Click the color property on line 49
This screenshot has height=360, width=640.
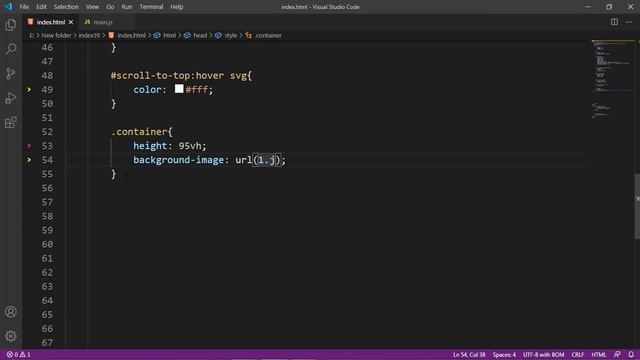(147, 90)
